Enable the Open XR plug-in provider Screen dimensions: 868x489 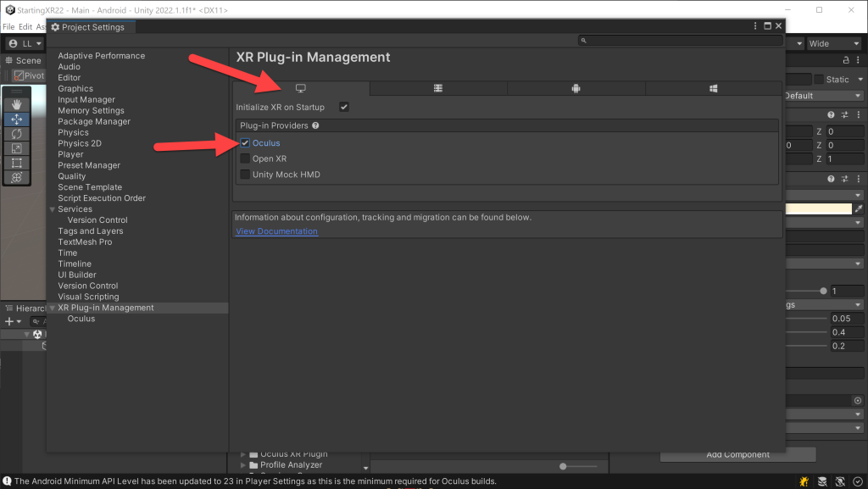point(245,158)
